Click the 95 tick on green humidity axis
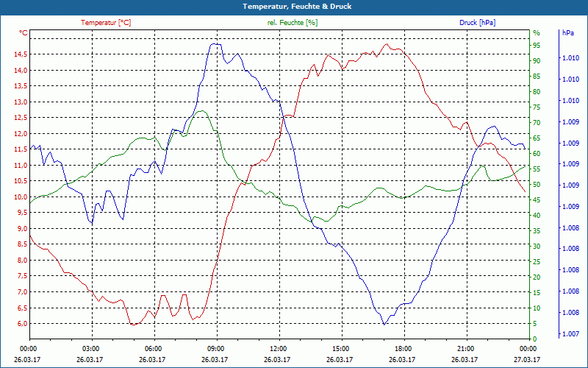This screenshot has height=368, width=588. pyautogui.click(x=537, y=46)
